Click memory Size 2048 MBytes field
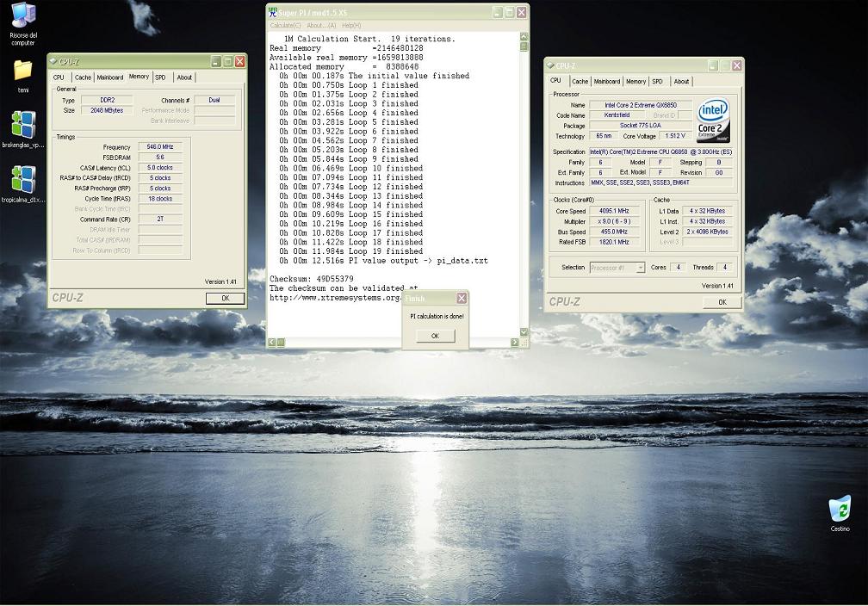The height and width of the screenshot is (606, 868). 107,111
